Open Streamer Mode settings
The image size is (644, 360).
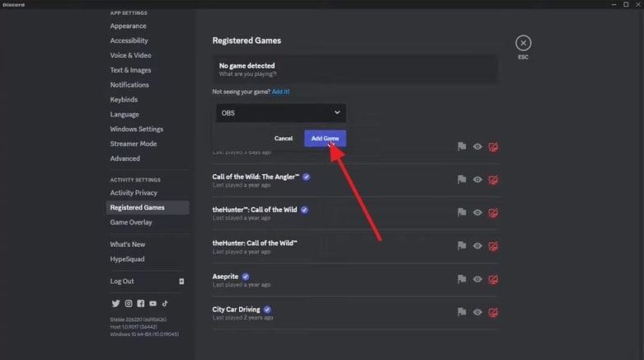click(x=134, y=144)
